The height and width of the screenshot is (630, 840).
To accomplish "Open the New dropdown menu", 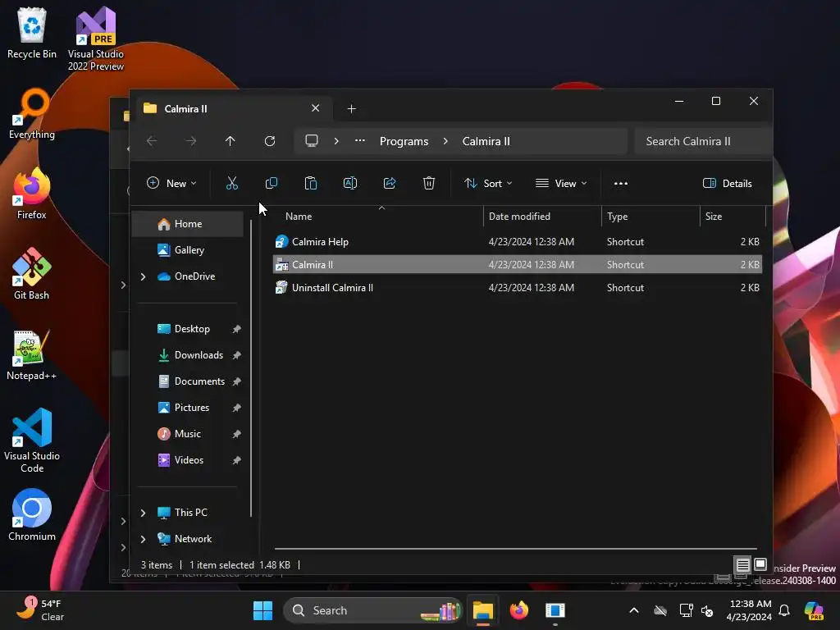I will coord(171,183).
